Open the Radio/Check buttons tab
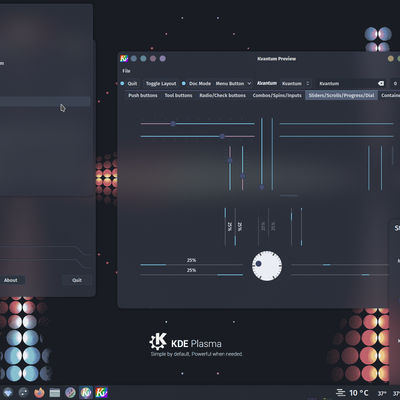 (222, 95)
